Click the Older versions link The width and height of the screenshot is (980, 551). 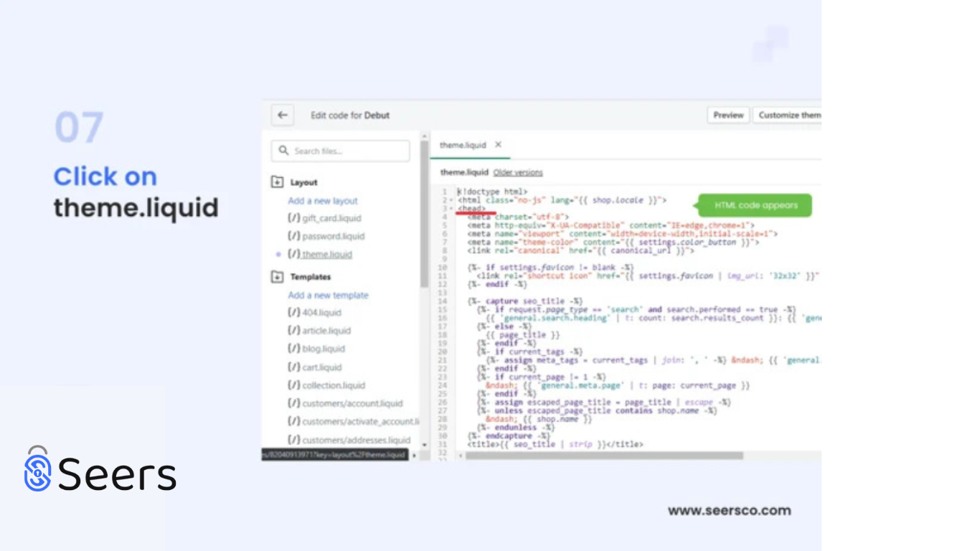pos(518,172)
